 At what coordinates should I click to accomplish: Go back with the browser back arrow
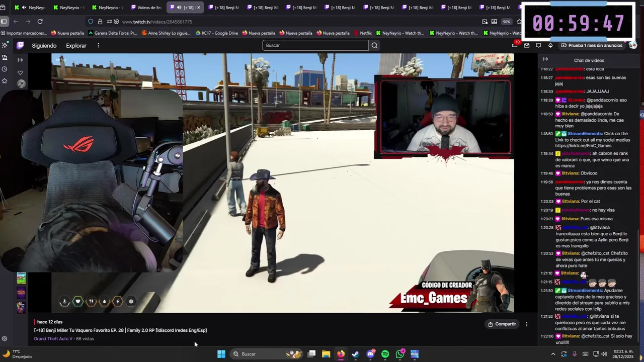pyautogui.click(x=16, y=22)
